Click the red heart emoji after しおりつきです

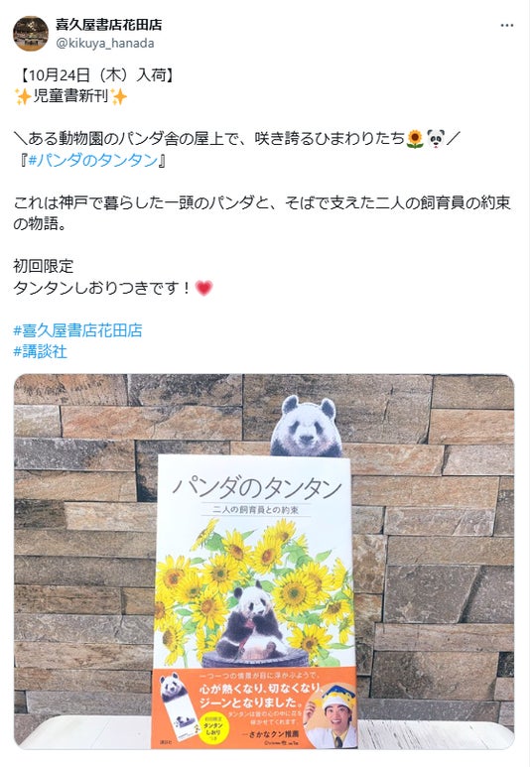(x=203, y=288)
